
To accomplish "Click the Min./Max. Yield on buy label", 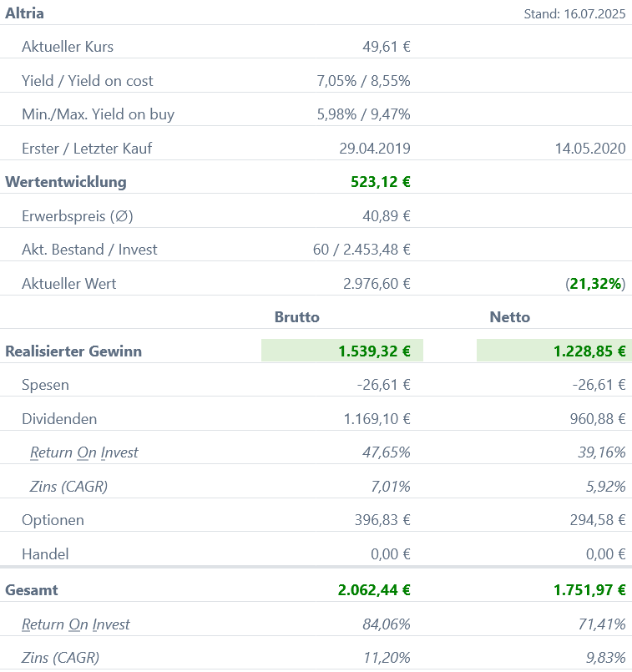I will click(99, 114).
